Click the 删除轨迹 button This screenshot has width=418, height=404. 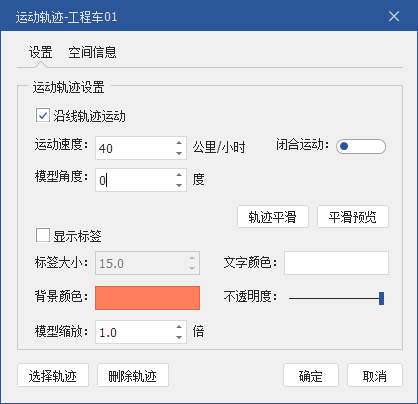tap(133, 375)
